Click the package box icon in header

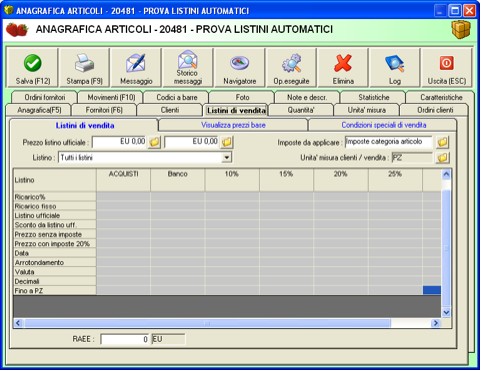[x=461, y=30]
